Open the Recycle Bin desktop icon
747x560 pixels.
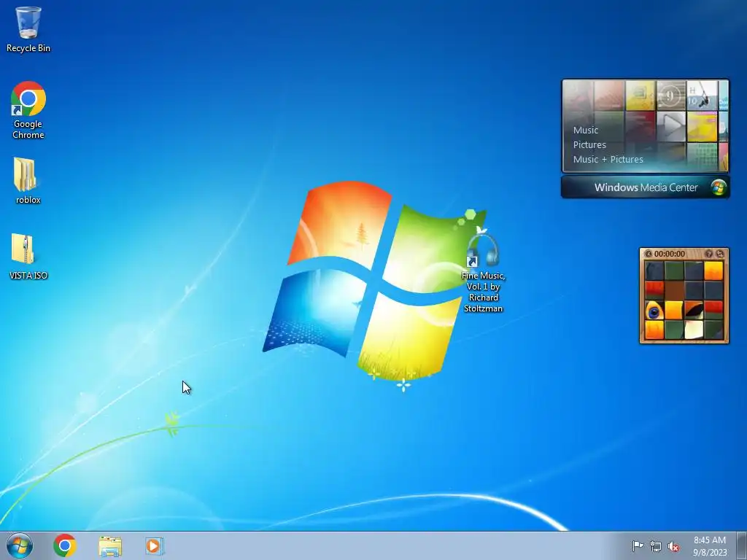point(28,29)
